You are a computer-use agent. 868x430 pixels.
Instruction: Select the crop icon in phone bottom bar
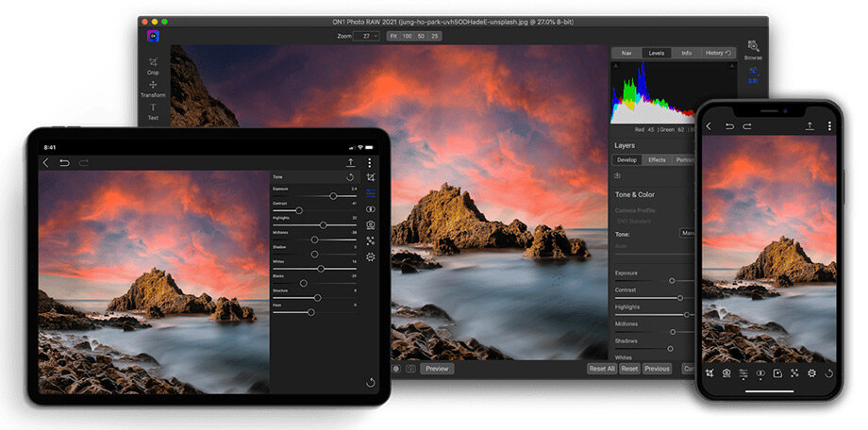[709, 373]
